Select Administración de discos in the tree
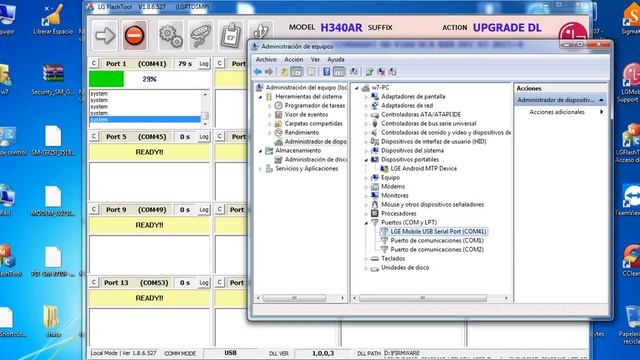 click(316, 159)
